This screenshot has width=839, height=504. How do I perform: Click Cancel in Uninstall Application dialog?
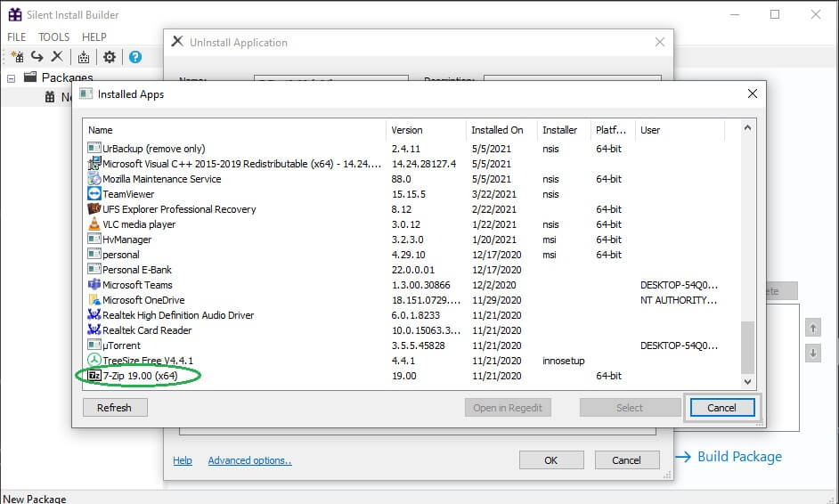tap(626, 460)
